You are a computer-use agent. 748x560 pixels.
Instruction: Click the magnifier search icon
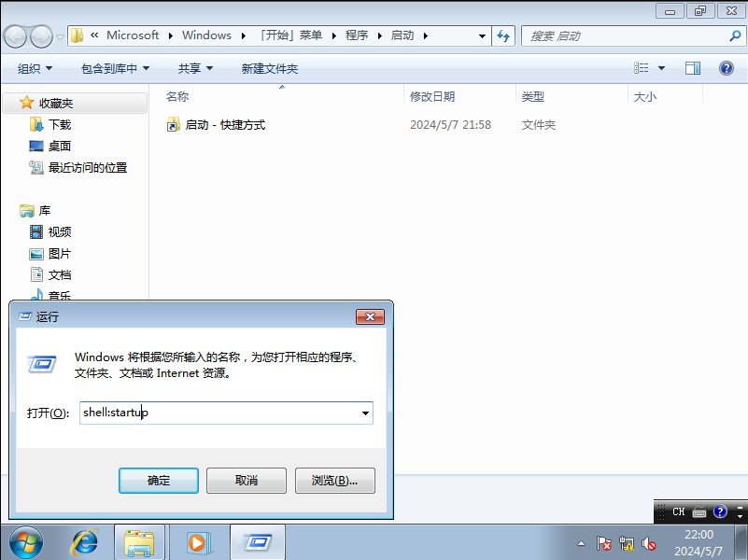735,35
